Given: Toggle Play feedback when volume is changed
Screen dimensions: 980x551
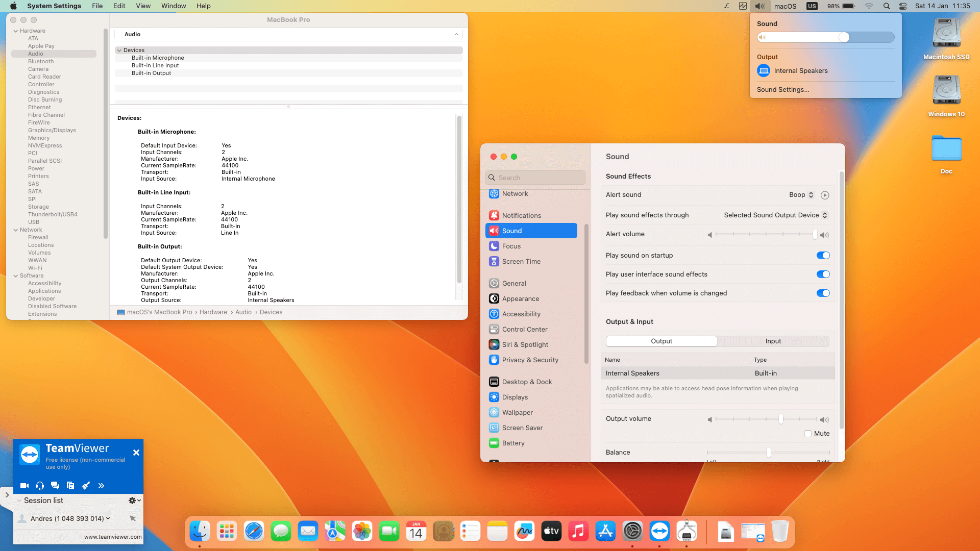Looking at the screenshot, I should (x=823, y=293).
